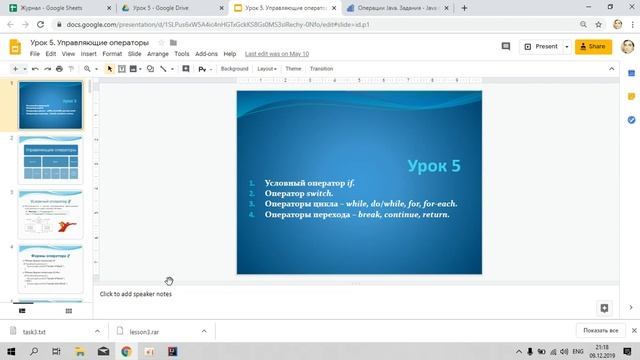Click the add comment toolbar icon
Image resolution: width=640 pixels, height=360 pixels.
tap(186, 69)
